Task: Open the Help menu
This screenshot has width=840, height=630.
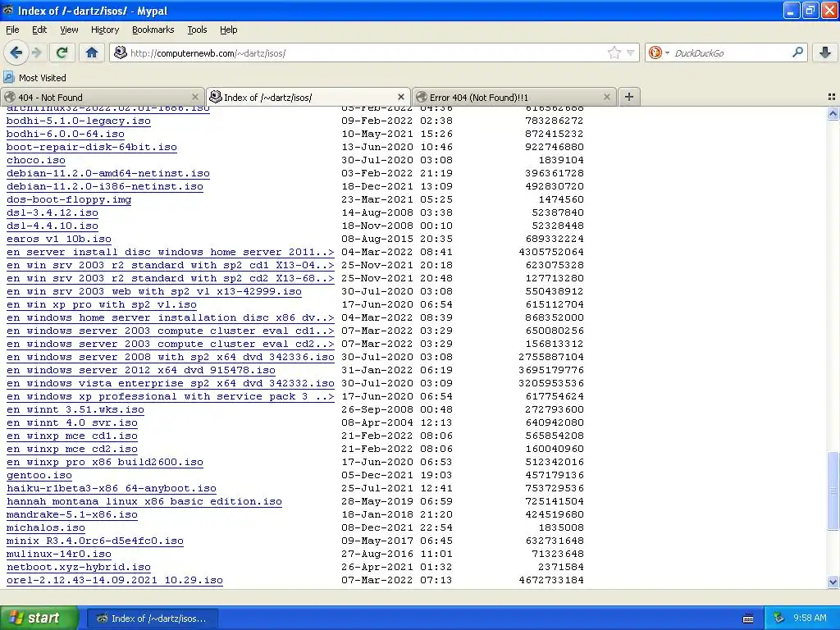Action: coord(228,30)
